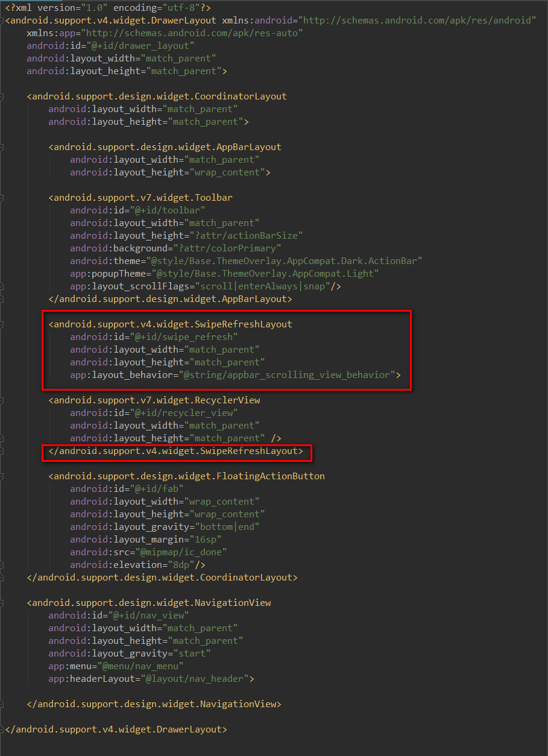Click the AppBarLayout opening tag text
Image resolution: width=548 pixels, height=756 pixels.
(x=165, y=147)
